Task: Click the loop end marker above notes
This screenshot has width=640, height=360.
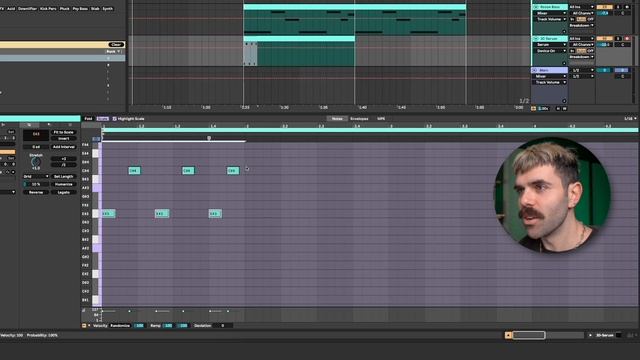Action: (x=209, y=138)
